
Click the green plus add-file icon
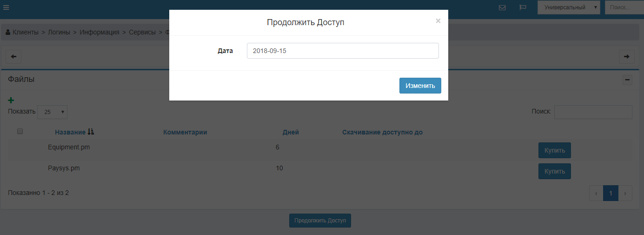pos(11,100)
